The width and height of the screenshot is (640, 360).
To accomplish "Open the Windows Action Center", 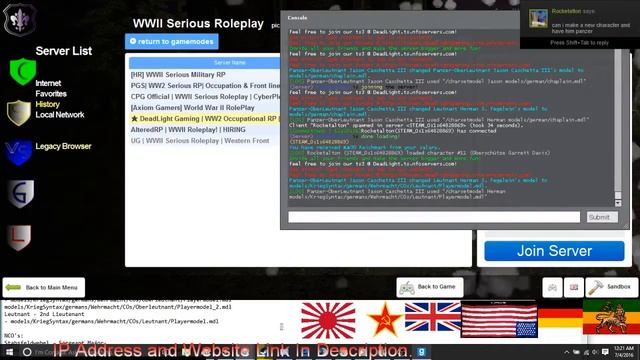I will (x=605, y=352).
